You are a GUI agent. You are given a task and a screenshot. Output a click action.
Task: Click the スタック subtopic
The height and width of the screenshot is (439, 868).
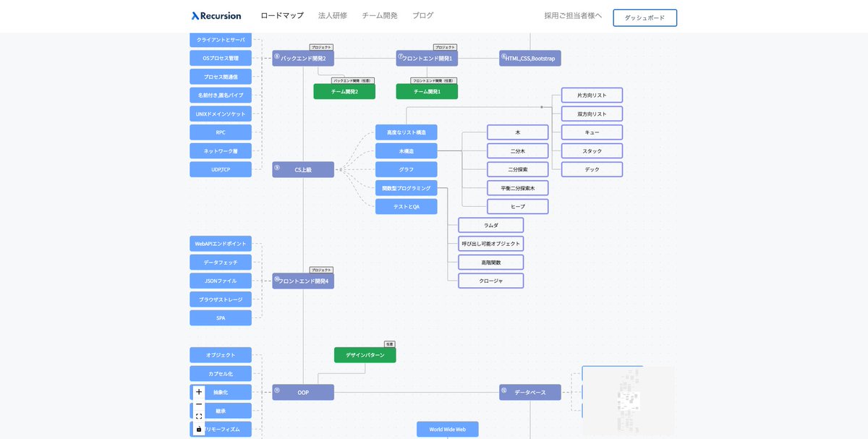pos(592,151)
